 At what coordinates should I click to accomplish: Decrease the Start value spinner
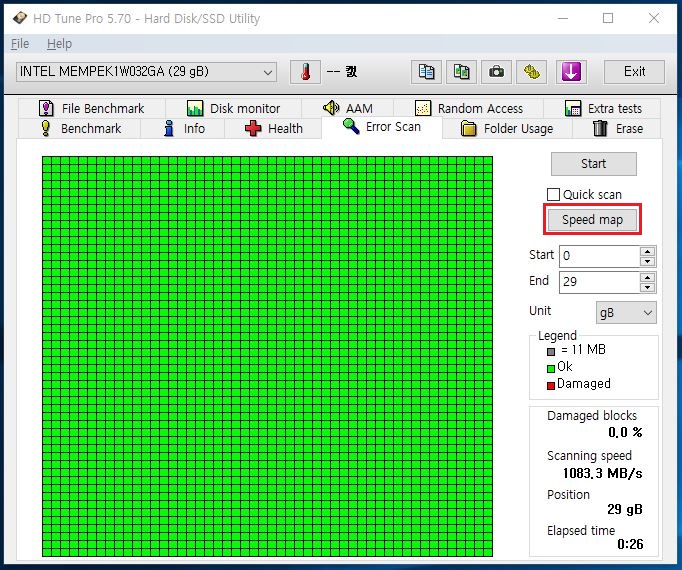648,261
